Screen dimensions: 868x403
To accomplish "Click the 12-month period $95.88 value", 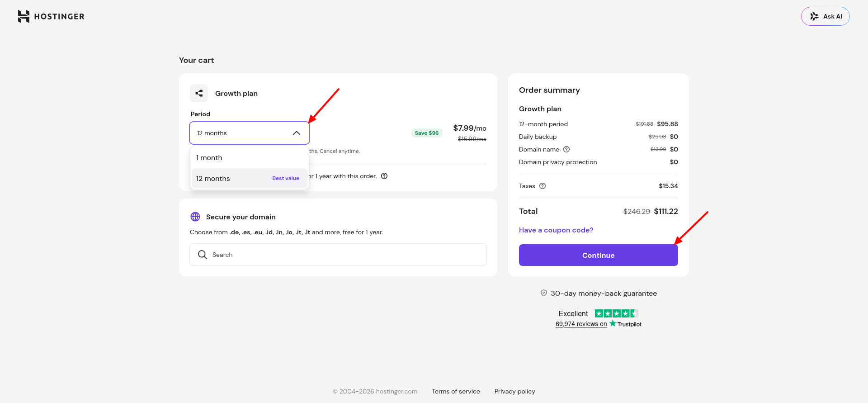I will (667, 124).
